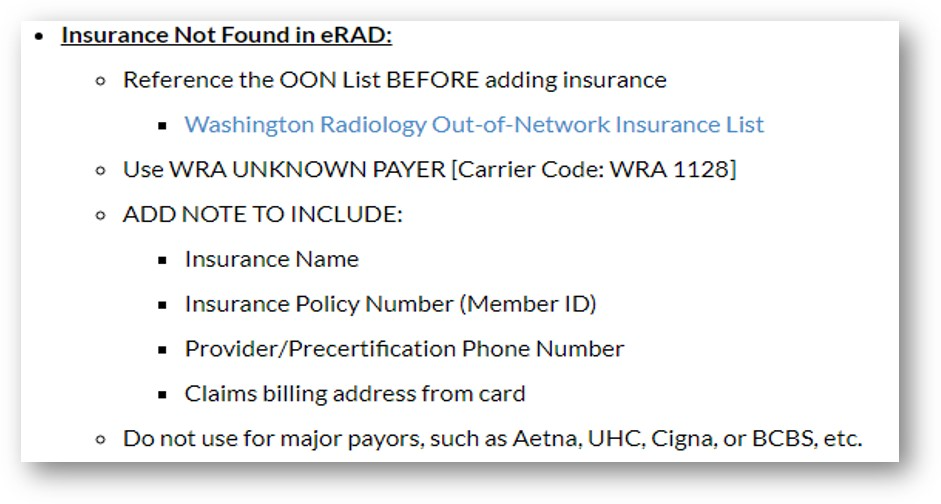The height and width of the screenshot is (504, 941).
Task: Click the Claims billing address from card item
Action: click(355, 394)
